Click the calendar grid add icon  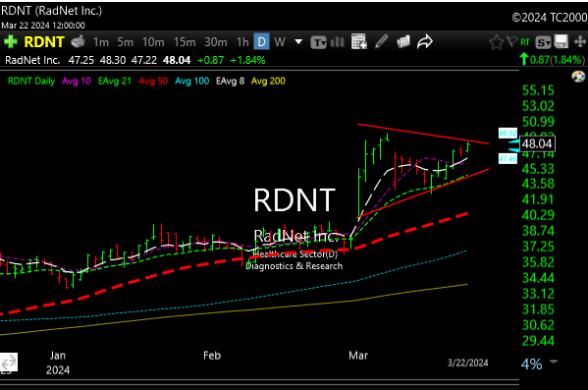[x=359, y=41]
